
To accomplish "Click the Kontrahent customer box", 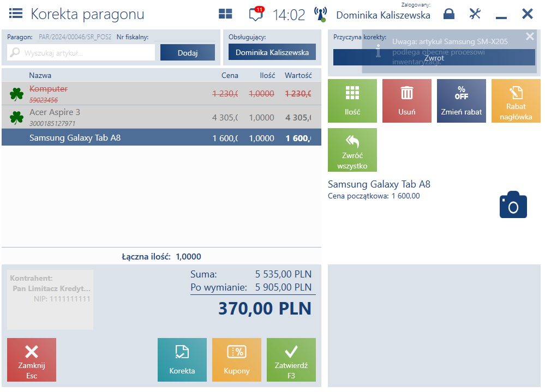I will [x=50, y=300].
